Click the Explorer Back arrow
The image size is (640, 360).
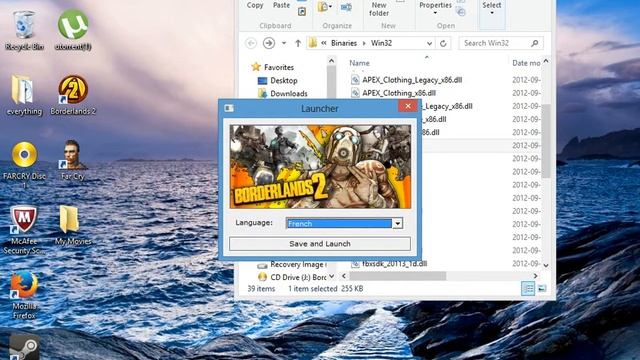(x=251, y=43)
